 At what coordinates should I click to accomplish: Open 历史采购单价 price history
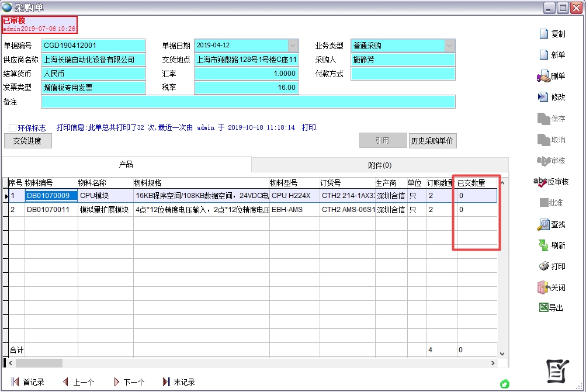click(432, 141)
